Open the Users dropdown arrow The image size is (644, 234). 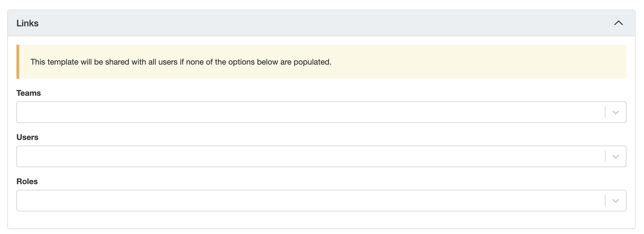615,157
